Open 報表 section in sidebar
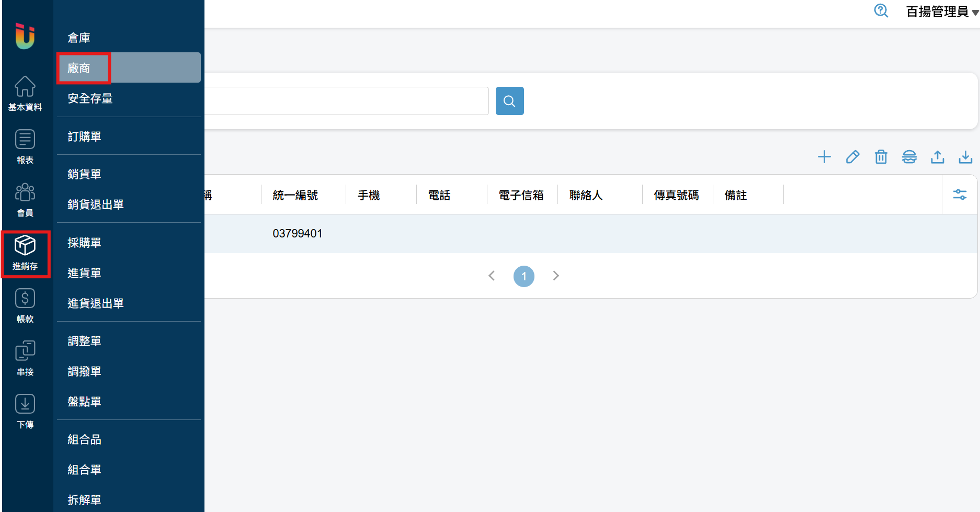Viewport: 980px width, 512px height. (x=25, y=146)
